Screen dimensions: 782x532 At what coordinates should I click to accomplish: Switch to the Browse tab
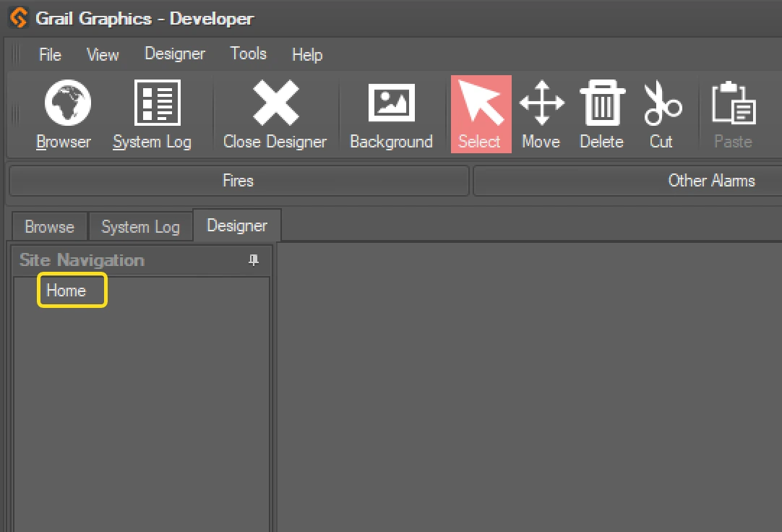49,226
